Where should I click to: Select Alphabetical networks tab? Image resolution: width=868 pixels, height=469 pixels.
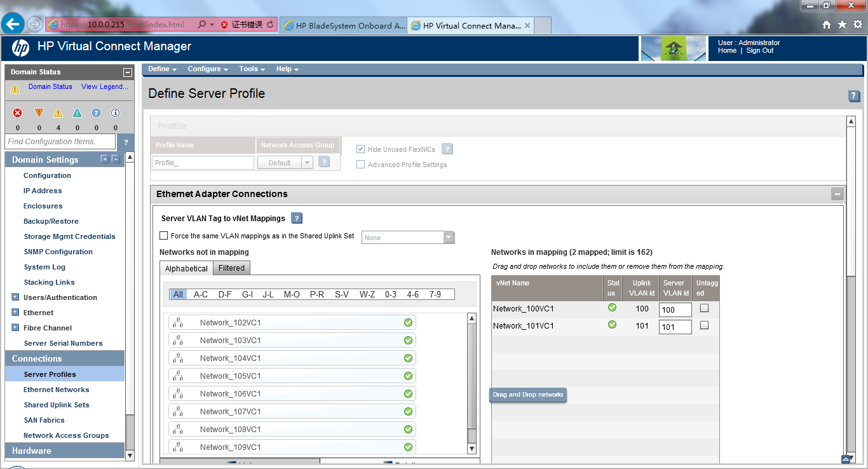186,268
